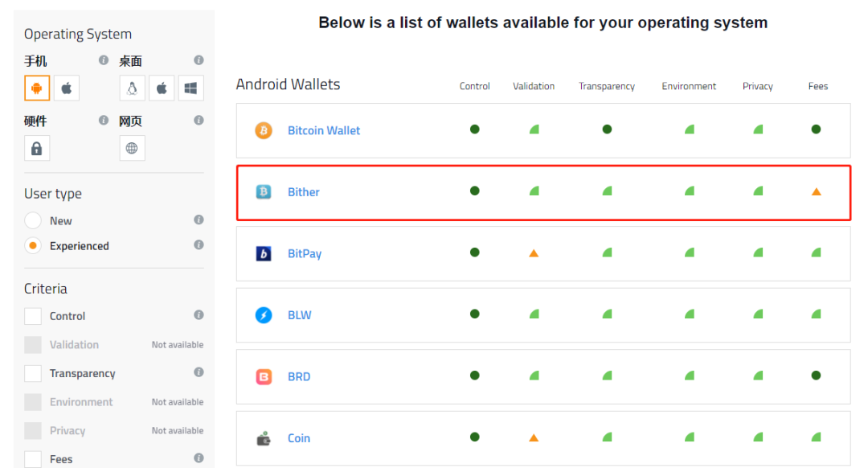Open the BitPay wallet link
The image size is (868, 468).
coord(304,254)
